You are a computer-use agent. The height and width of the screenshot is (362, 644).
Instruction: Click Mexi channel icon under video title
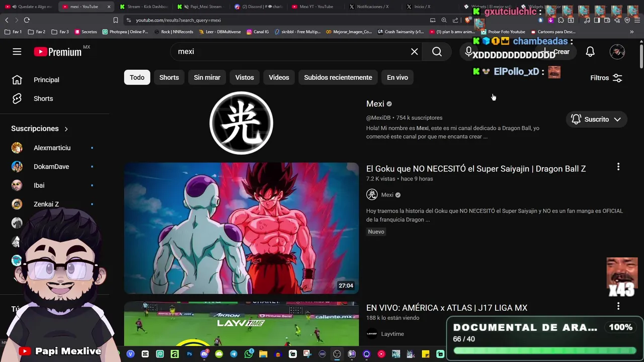pos(372,195)
